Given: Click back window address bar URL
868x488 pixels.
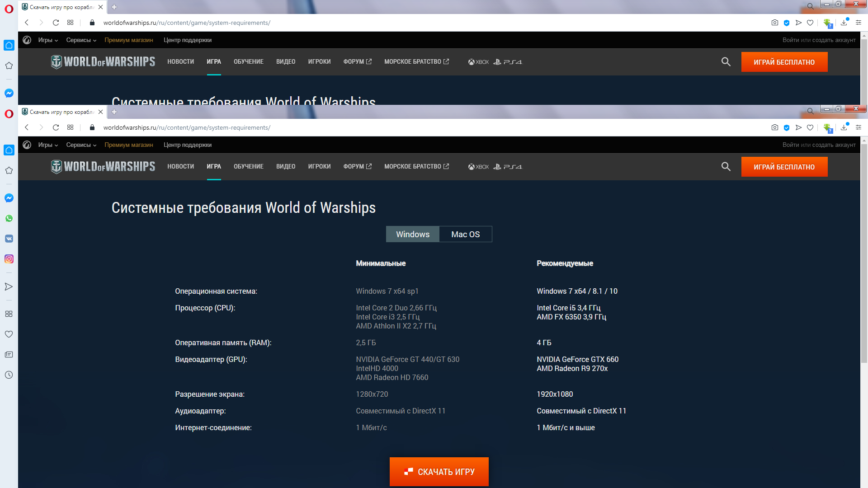Looking at the screenshot, I should point(187,23).
